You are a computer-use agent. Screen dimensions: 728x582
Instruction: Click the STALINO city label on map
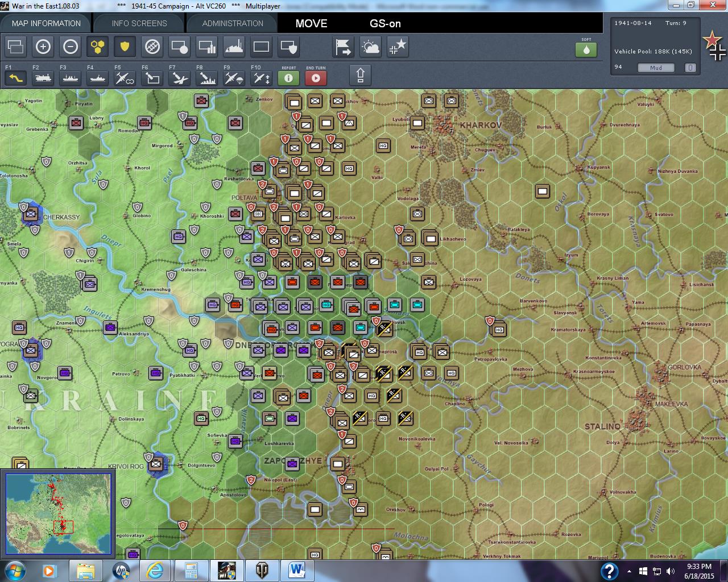[x=602, y=426]
